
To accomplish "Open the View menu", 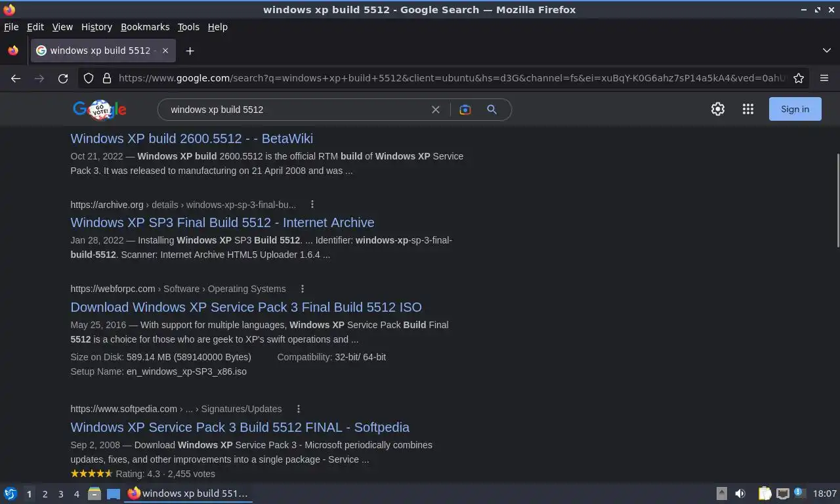I will pos(62,27).
